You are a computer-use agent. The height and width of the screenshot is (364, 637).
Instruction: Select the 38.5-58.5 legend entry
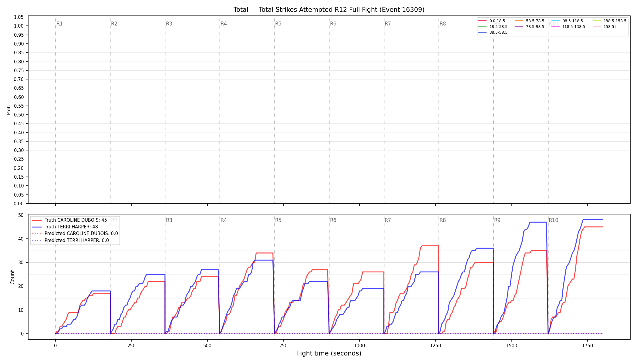click(493, 32)
